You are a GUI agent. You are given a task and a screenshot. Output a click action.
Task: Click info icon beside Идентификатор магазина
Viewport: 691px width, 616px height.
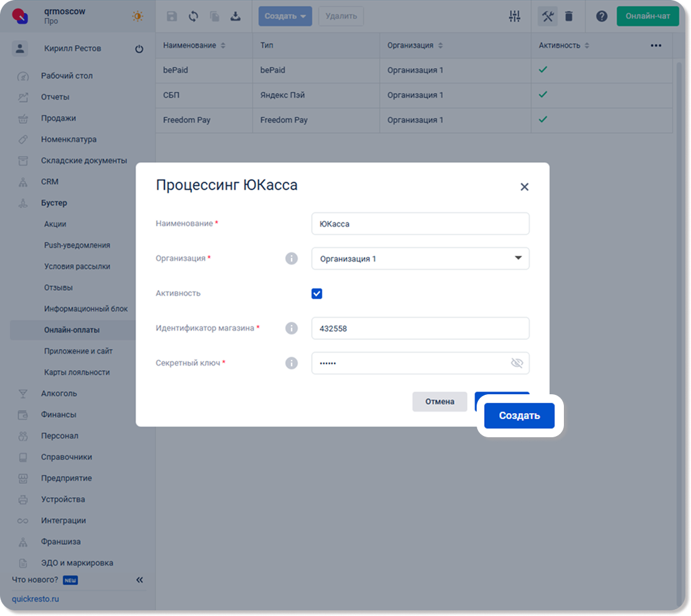pos(291,328)
